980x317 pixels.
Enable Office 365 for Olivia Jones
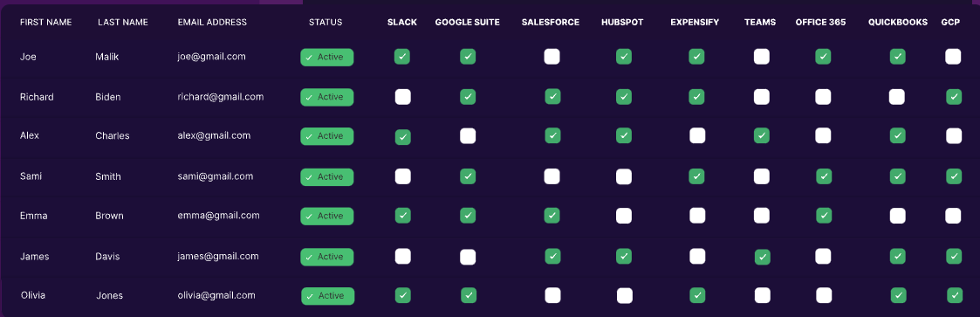click(824, 295)
